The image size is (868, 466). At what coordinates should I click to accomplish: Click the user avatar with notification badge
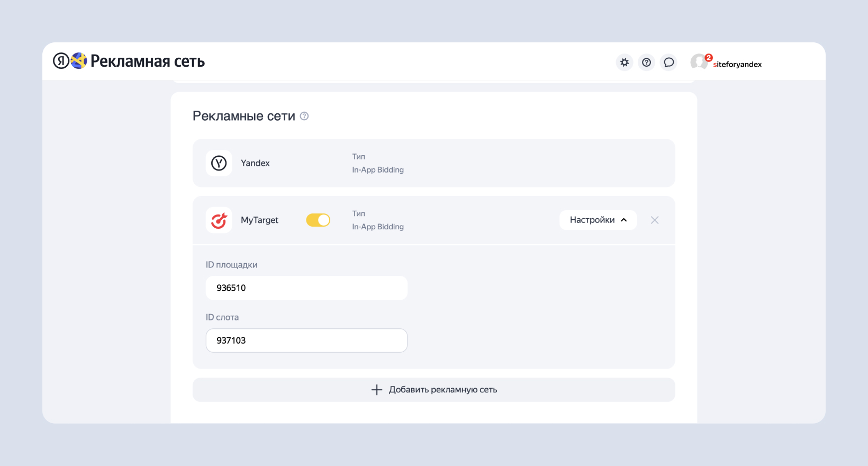[700, 62]
